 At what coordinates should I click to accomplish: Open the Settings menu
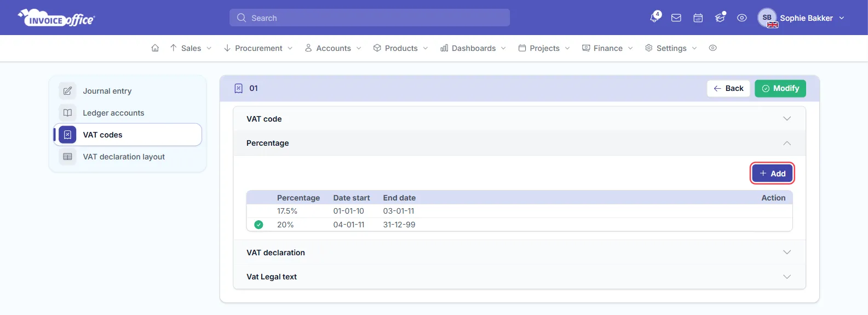tap(671, 48)
